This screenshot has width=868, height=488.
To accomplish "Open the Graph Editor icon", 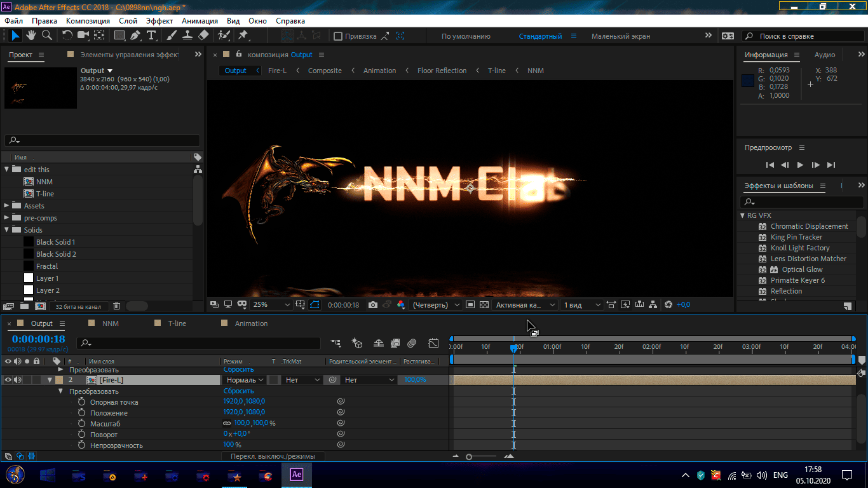I will [433, 343].
